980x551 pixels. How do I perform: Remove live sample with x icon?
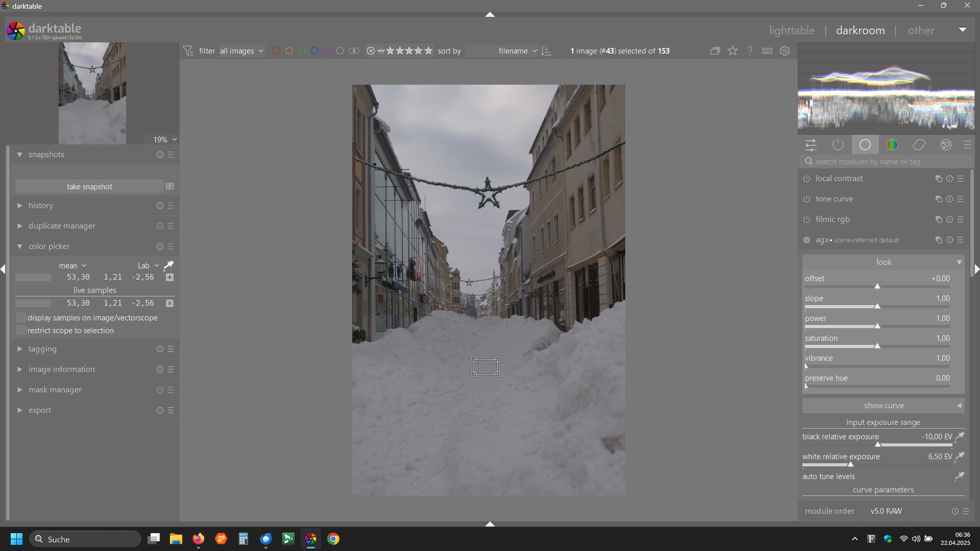tap(170, 304)
